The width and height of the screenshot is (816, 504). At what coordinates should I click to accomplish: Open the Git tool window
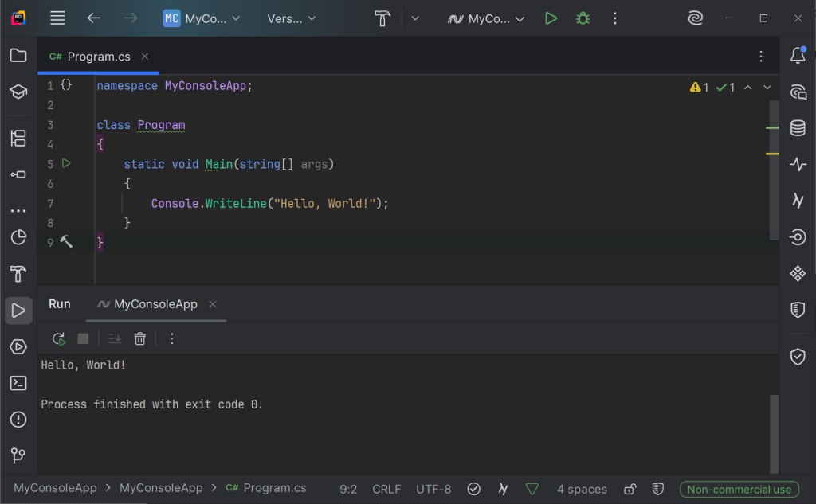coord(18,455)
